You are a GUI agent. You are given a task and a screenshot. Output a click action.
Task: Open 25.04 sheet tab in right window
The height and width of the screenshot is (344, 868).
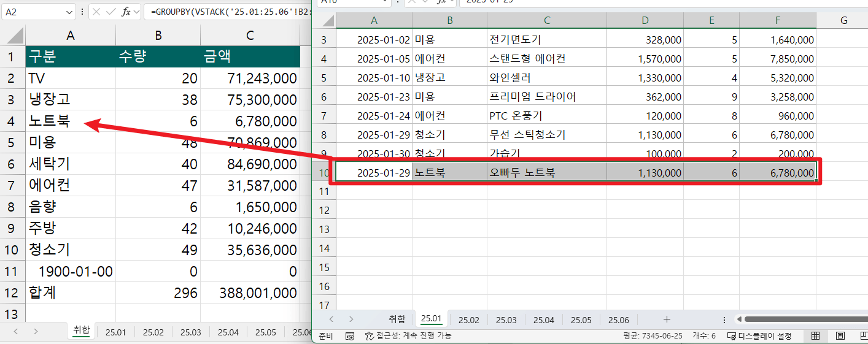(x=543, y=319)
